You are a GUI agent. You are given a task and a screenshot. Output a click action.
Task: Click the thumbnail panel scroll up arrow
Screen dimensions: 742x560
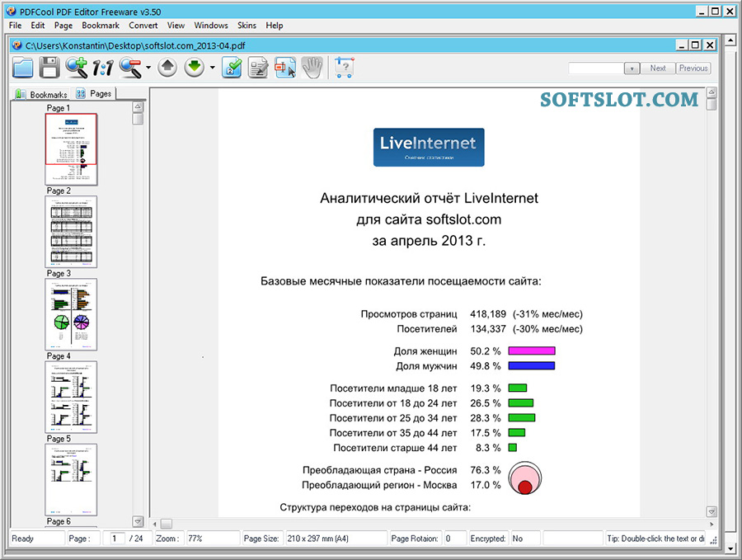138,106
